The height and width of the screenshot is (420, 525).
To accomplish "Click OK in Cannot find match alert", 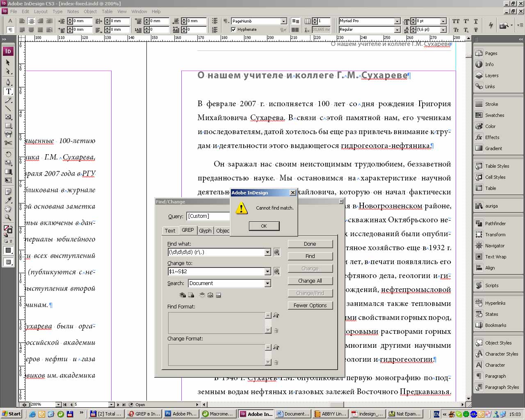I will pos(264,226).
